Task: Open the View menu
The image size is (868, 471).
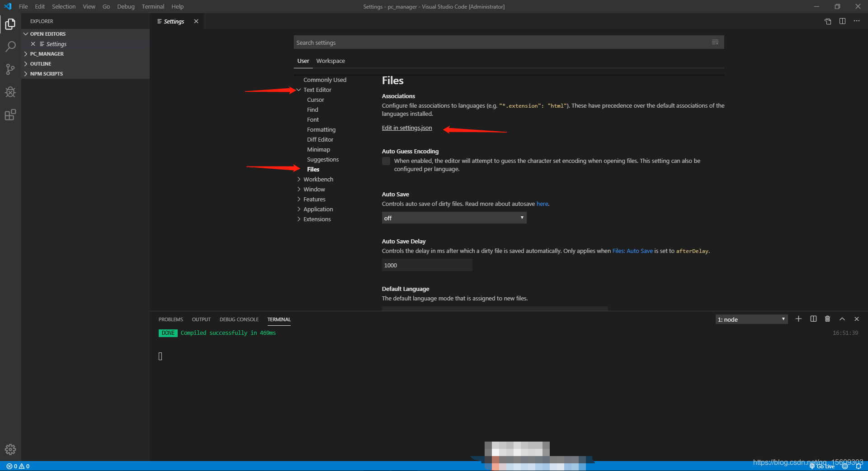Action: click(89, 6)
